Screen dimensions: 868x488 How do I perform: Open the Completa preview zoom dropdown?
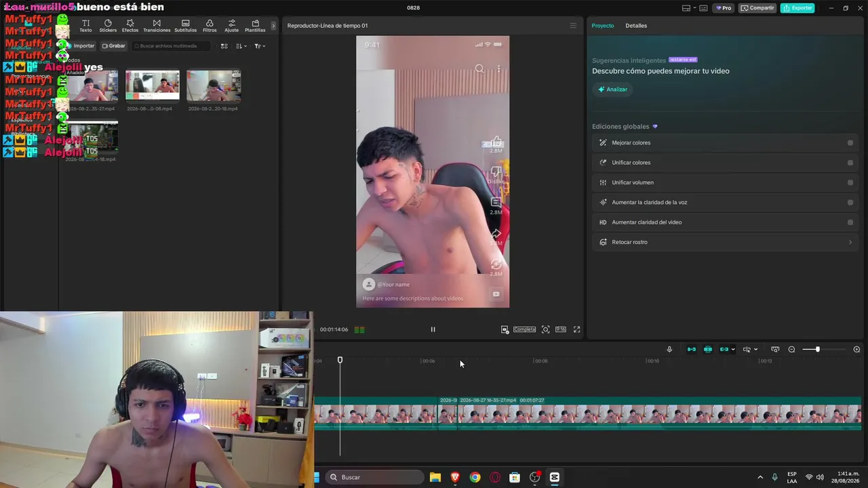pos(524,329)
